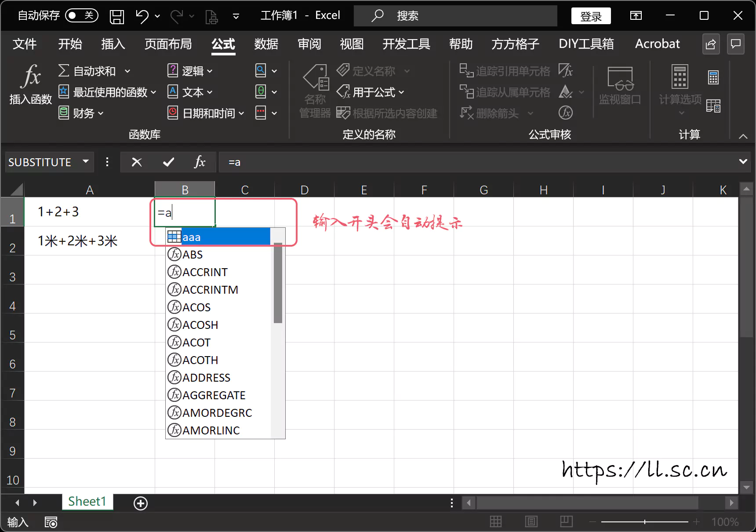
Task: Open the Comments speech bubble icon
Action: click(x=735, y=44)
